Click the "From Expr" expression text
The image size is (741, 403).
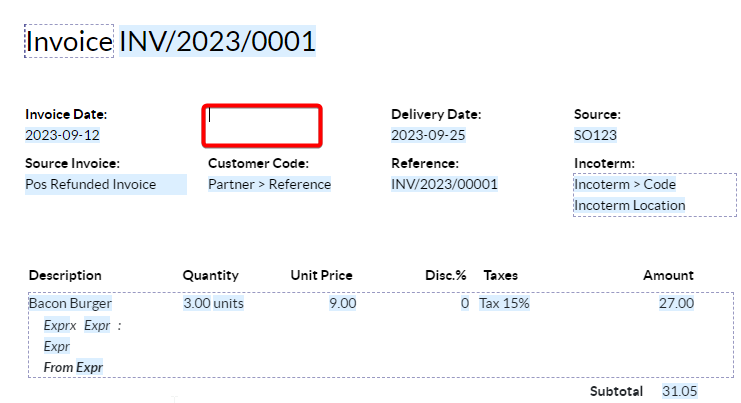(x=74, y=367)
